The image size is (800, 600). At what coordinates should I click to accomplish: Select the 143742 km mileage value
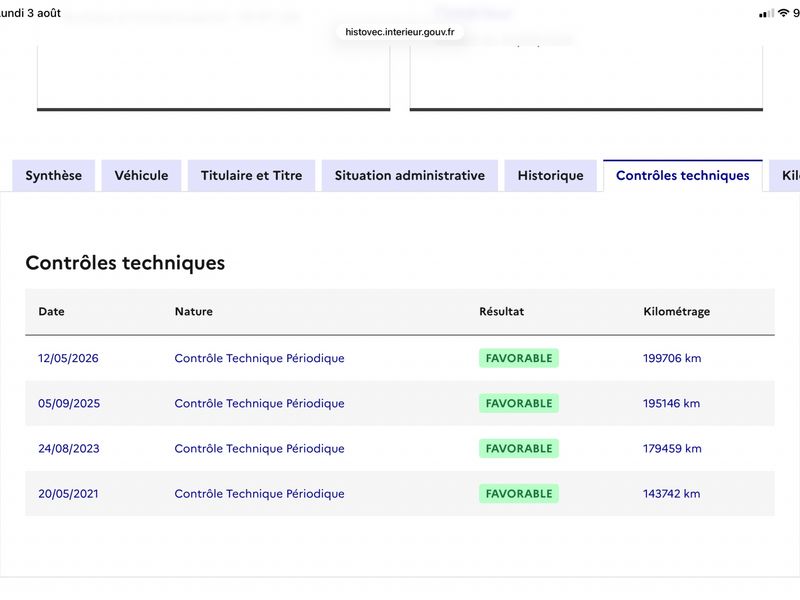(671, 494)
